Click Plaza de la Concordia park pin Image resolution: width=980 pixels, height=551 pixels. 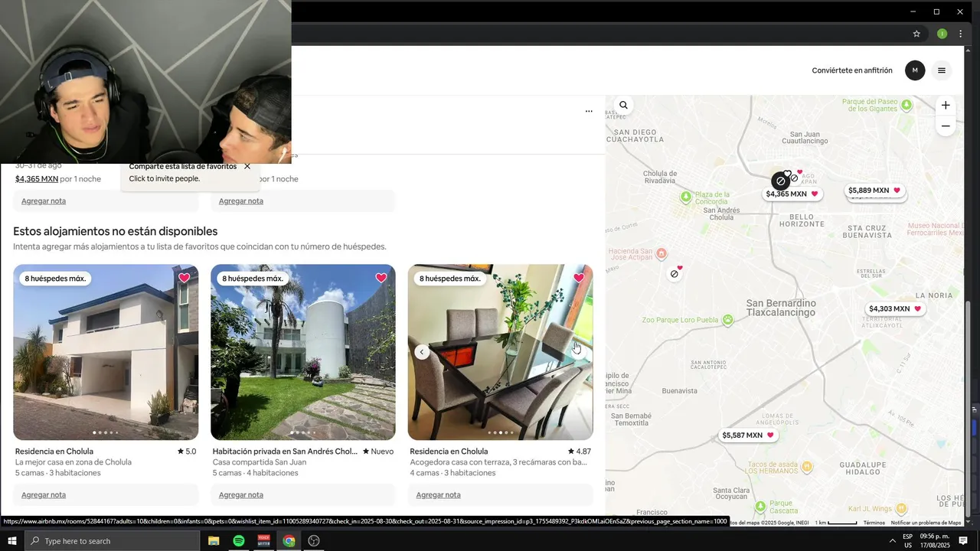[x=686, y=197]
